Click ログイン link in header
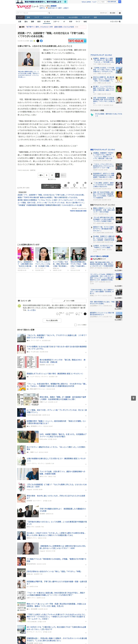 pyautogui.click(x=42, y=8)
